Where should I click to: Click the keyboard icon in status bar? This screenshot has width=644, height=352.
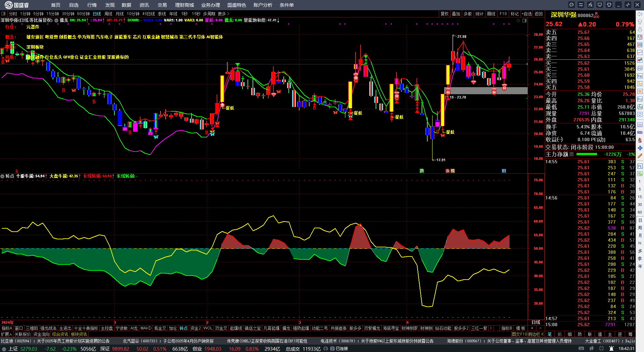581,349
